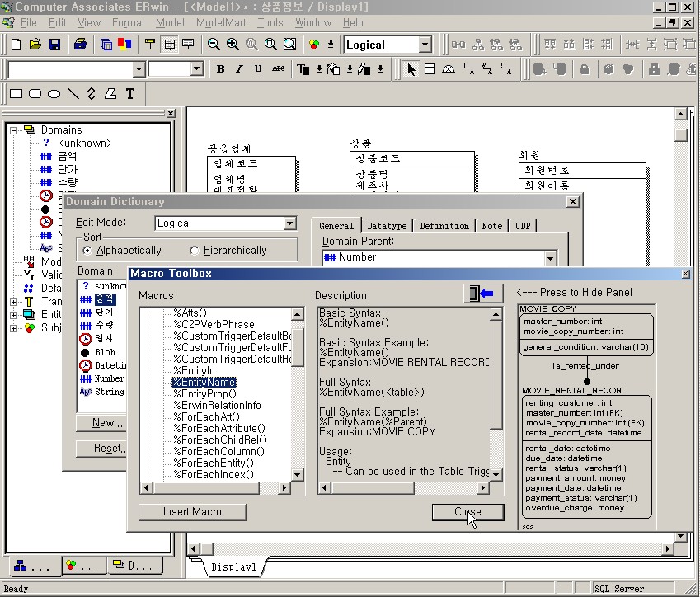This screenshot has height=597, width=700.
Task: Select the Display1 diagram tab
Action: [234, 566]
